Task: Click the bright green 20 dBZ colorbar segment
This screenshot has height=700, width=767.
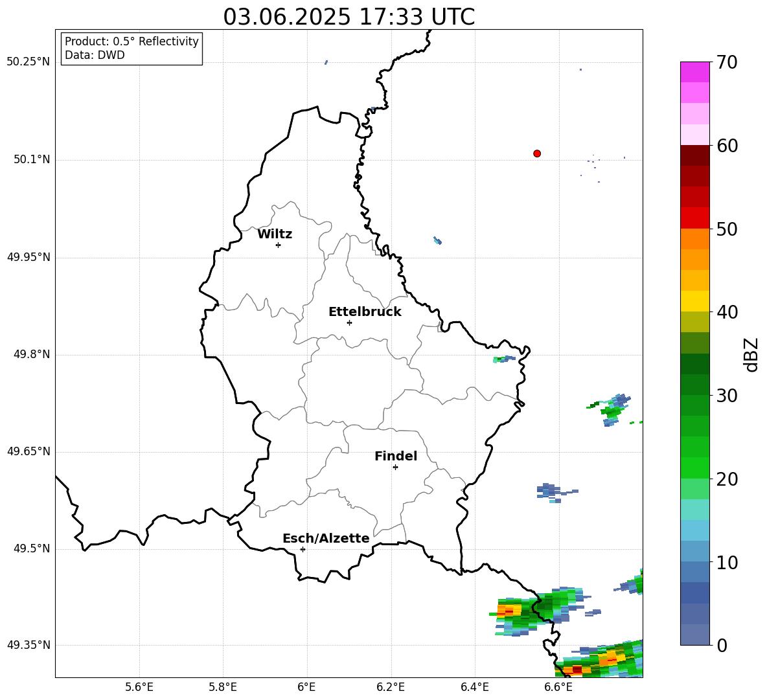Action: (694, 468)
